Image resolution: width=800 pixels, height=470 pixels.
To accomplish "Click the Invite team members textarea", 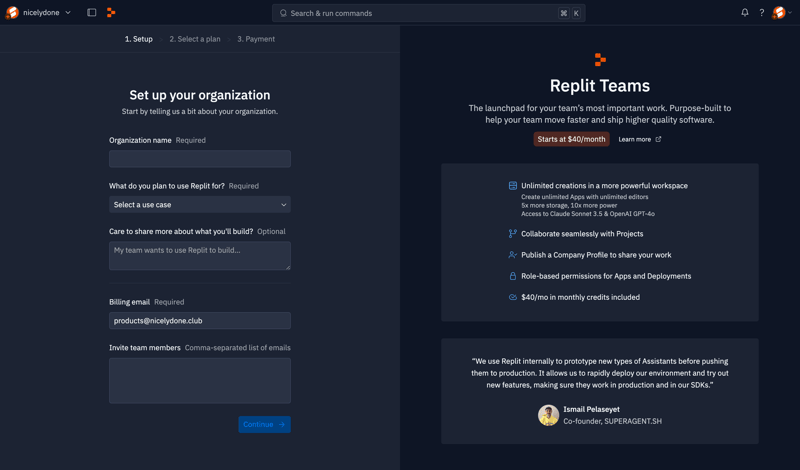I will [200, 381].
